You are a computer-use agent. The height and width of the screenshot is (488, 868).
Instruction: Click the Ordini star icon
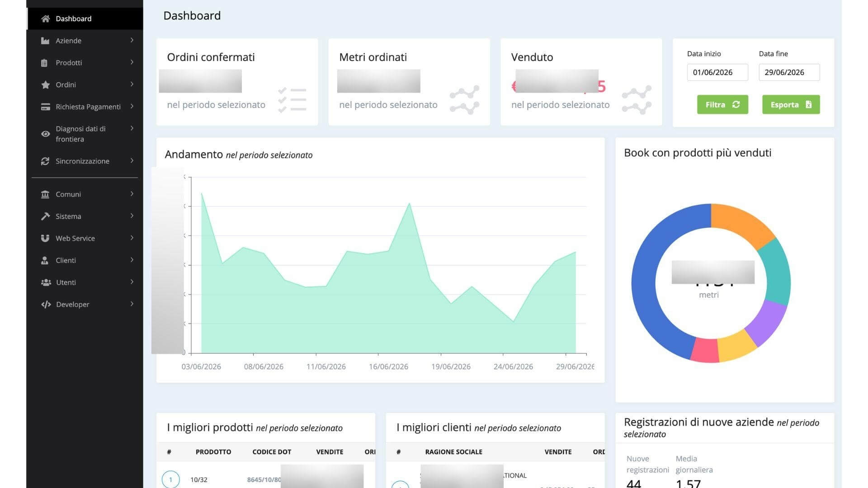coord(45,84)
